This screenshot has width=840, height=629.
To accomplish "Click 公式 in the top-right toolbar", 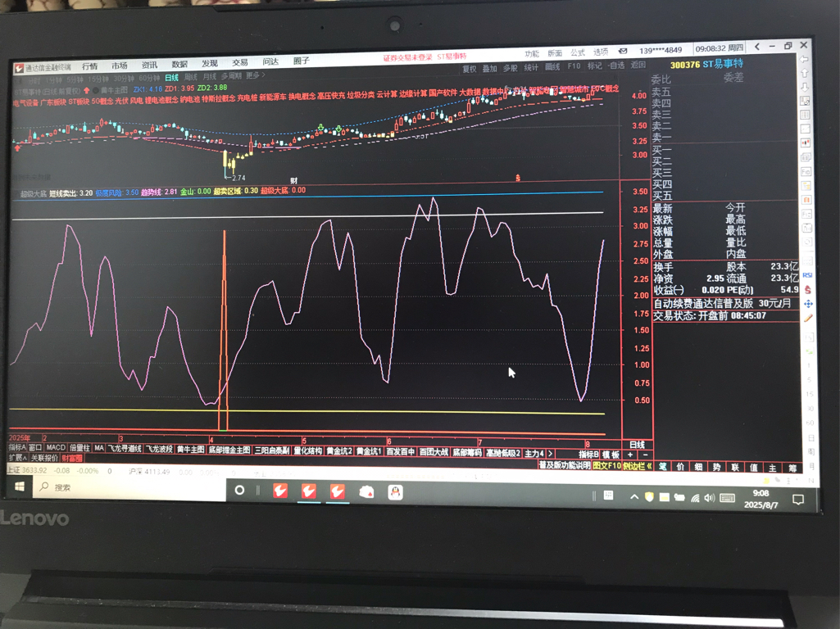I will (x=578, y=52).
